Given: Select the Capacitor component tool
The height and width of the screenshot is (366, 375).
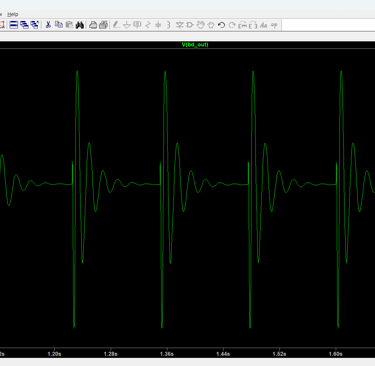Looking at the screenshot, I should [x=158, y=25].
